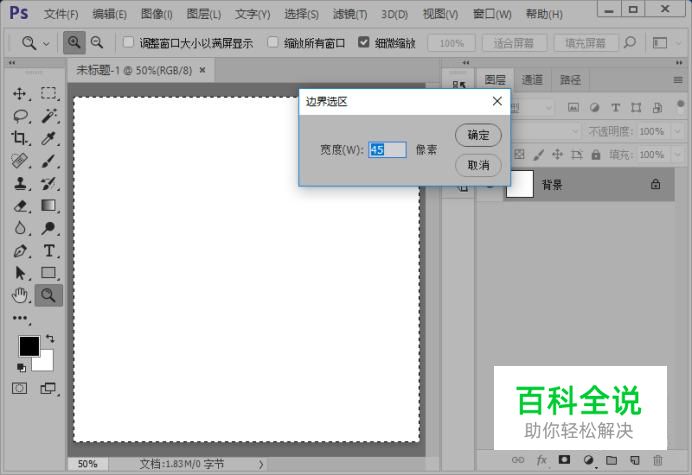This screenshot has width=692, height=475.
Task: Select the Hand tool
Action: [x=19, y=295]
